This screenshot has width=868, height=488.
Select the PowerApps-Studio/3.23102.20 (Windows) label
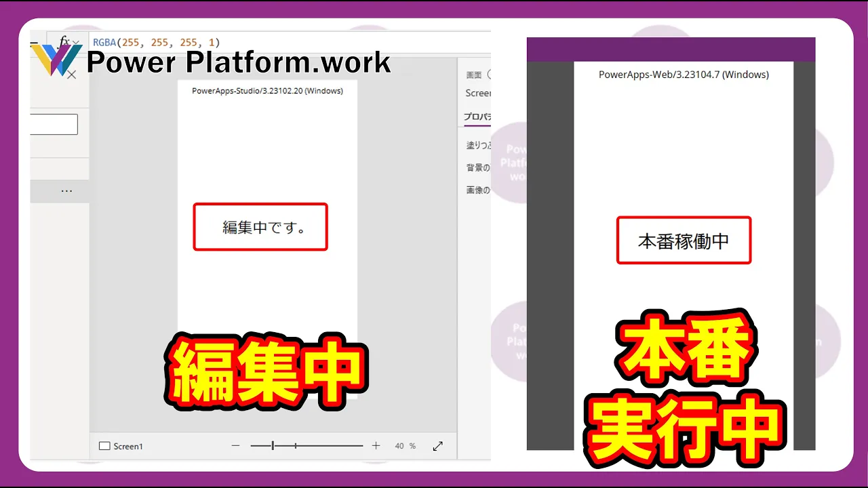click(267, 91)
